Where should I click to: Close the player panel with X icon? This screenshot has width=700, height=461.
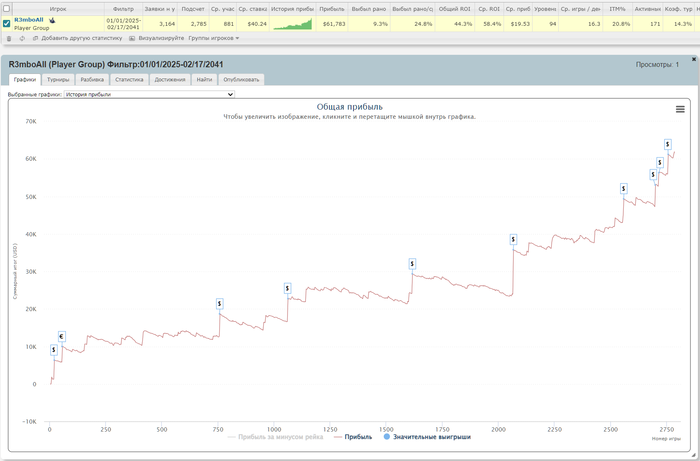coord(694,59)
